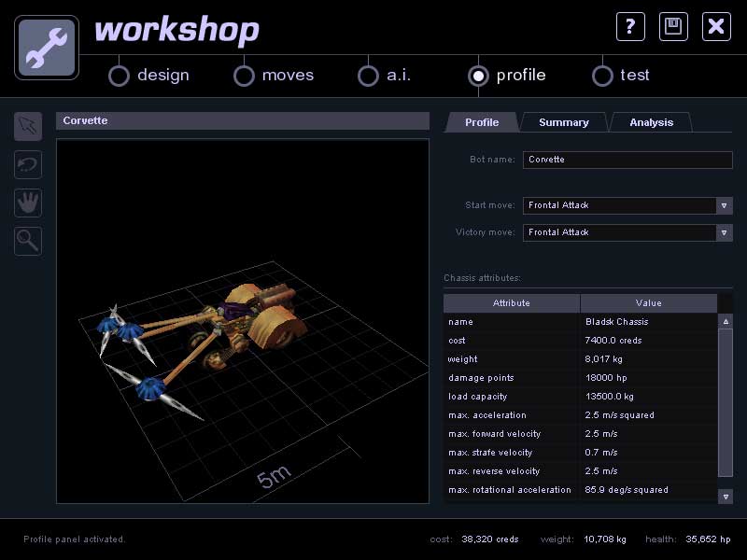Image resolution: width=747 pixels, height=560 pixels.
Task: Click the workshop wrench logo
Action: (x=47, y=47)
